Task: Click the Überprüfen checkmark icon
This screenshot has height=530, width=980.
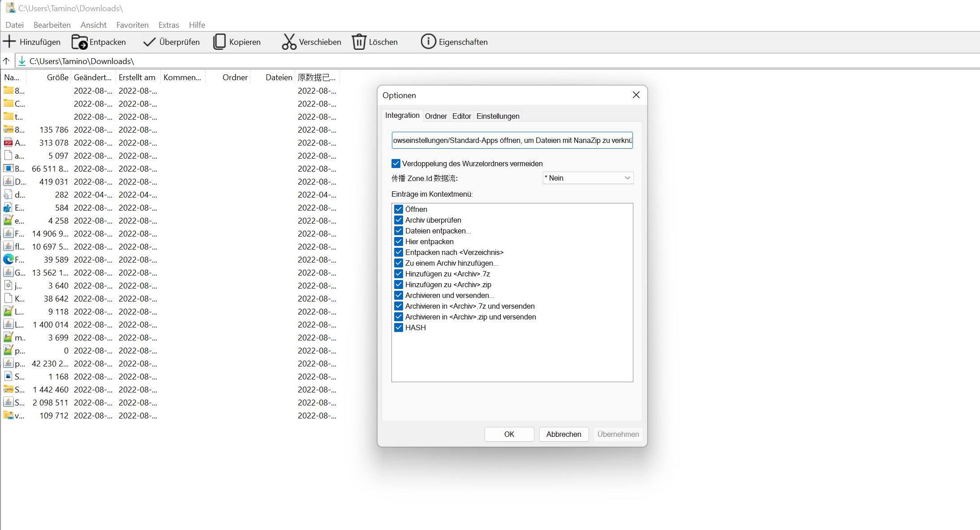Action: tap(149, 42)
